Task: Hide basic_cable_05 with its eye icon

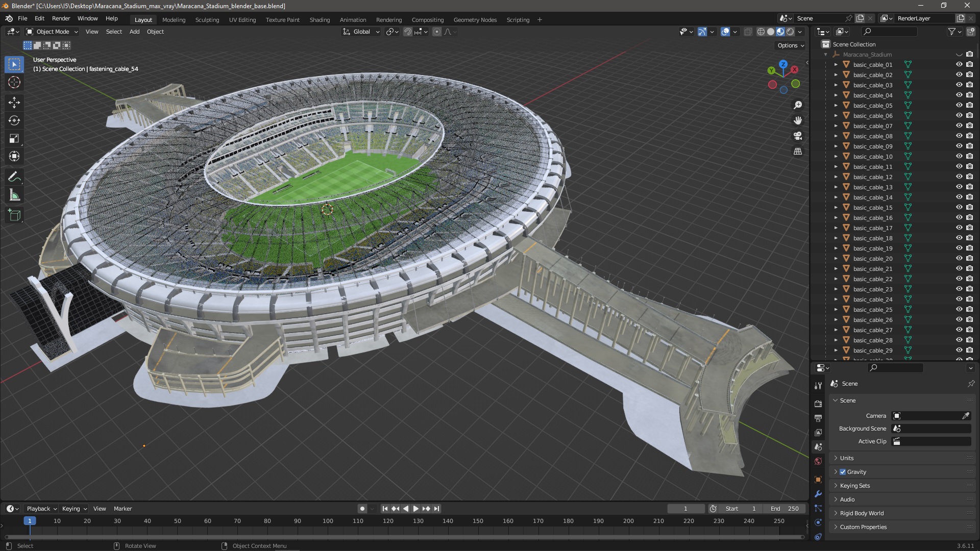Action: point(959,105)
